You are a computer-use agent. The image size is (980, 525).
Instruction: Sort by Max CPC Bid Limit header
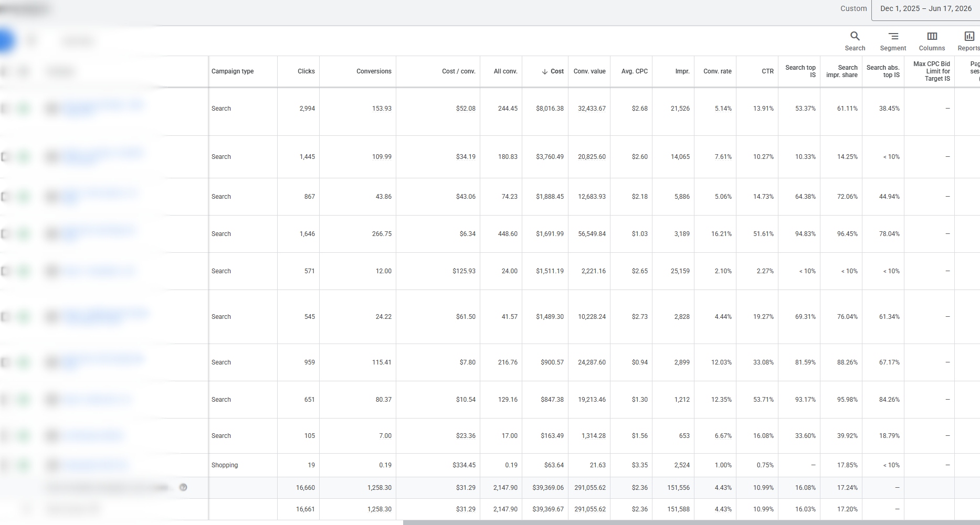932,71
